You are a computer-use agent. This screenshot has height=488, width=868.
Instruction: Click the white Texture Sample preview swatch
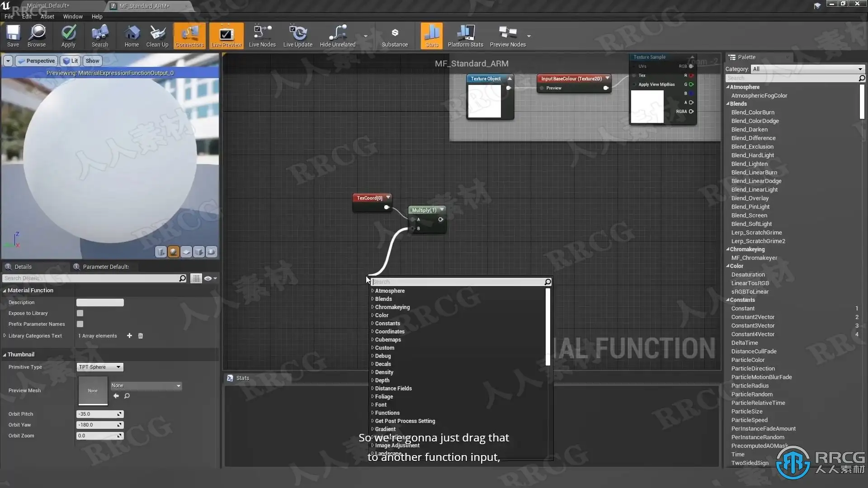point(647,107)
